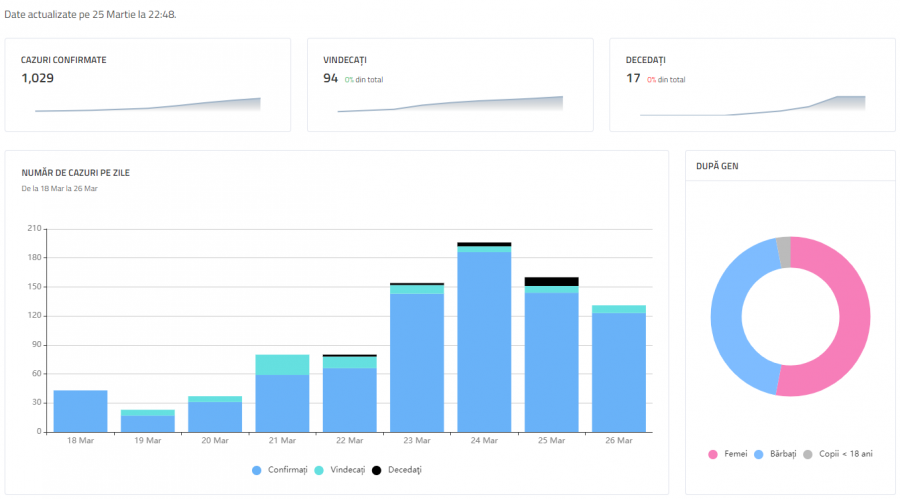Click the gray Copii < 18 ani legend dot
Image resolution: width=900 pixels, height=499 pixels.
[x=808, y=454]
